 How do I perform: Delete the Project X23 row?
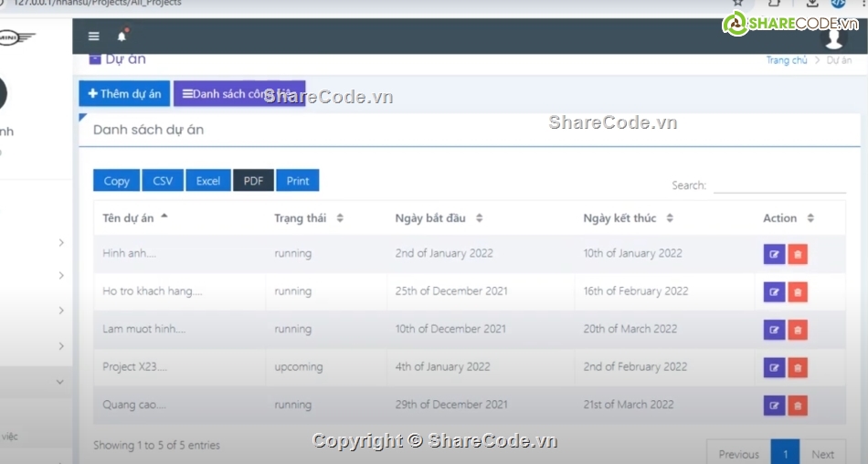tap(798, 367)
